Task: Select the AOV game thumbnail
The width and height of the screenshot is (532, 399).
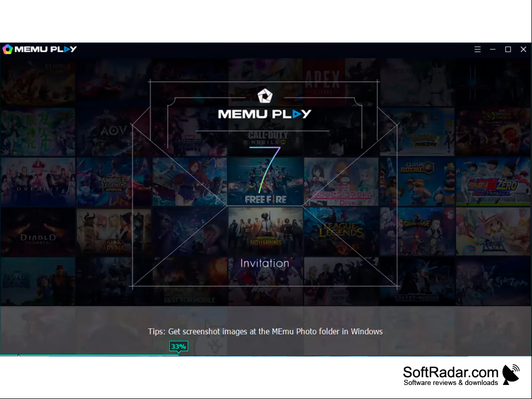Action: point(114,132)
